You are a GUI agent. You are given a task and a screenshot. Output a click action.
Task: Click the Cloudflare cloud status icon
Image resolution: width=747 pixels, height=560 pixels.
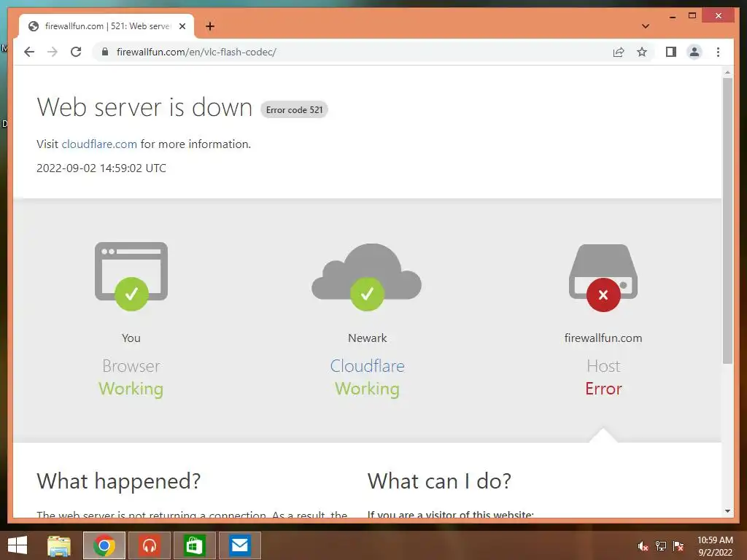click(x=367, y=277)
